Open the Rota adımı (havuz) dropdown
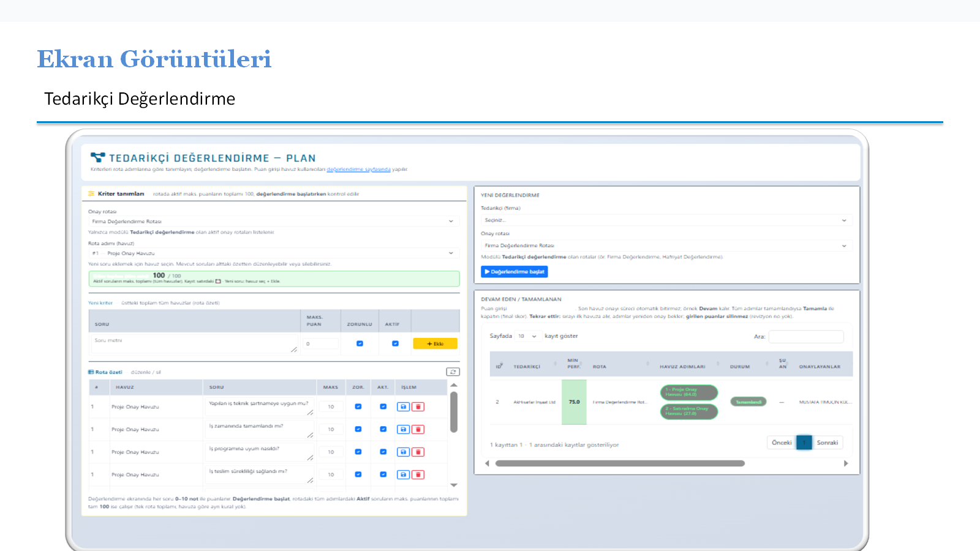 click(273, 253)
